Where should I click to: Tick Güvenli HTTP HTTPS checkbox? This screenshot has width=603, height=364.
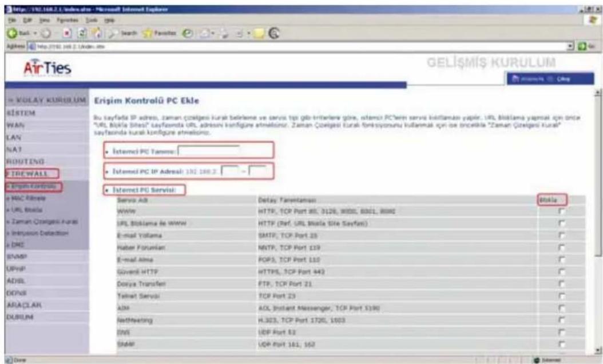(x=562, y=271)
